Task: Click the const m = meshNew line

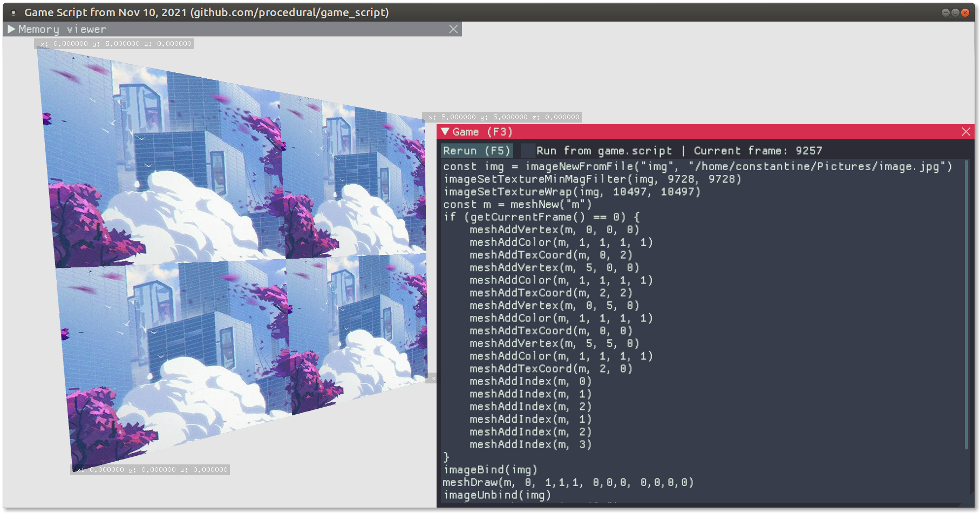Action: [x=517, y=205]
